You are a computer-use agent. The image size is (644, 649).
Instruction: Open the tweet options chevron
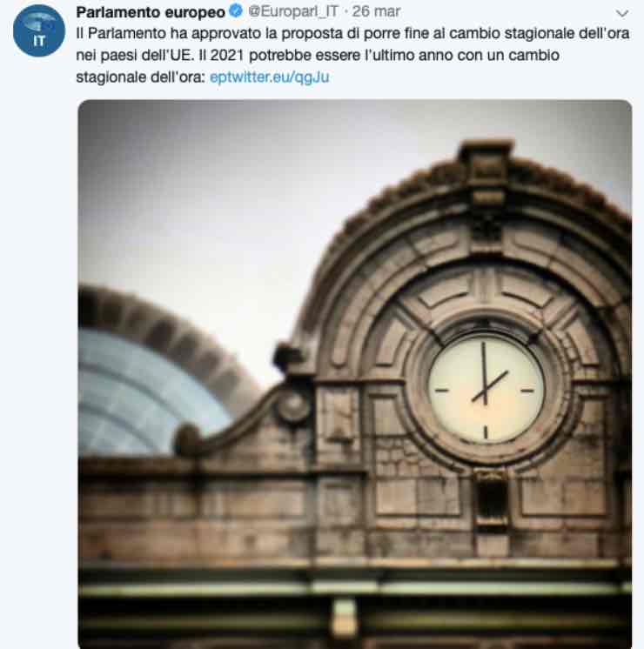pos(622,13)
